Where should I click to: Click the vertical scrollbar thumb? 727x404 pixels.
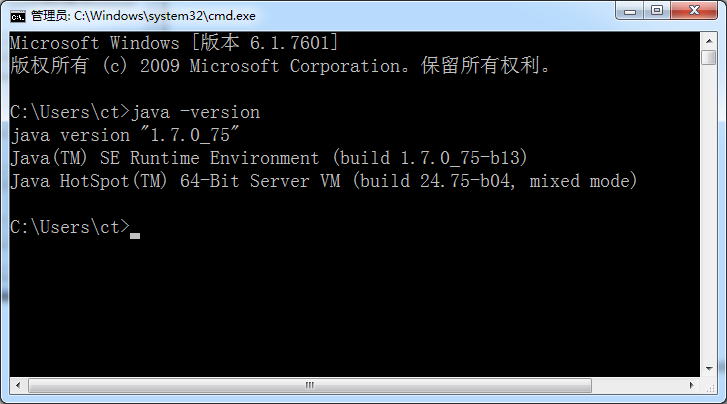point(709,58)
